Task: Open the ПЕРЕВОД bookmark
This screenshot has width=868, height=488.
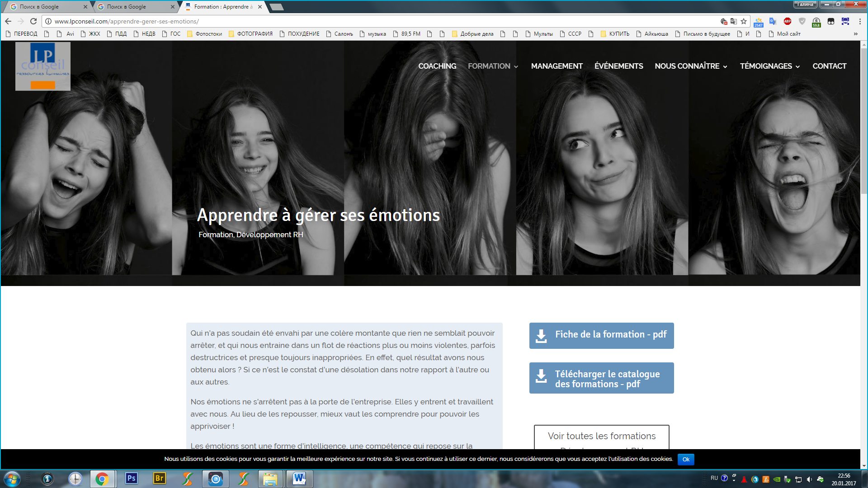Action: coord(21,34)
